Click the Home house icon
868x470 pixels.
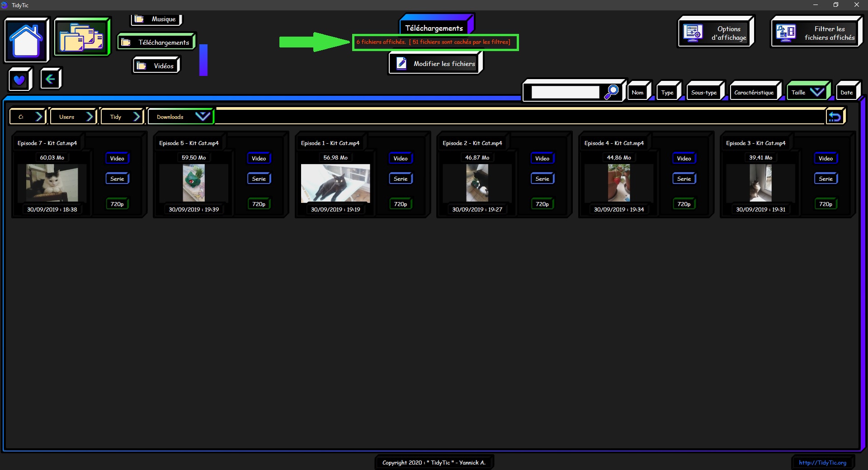coord(26,40)
